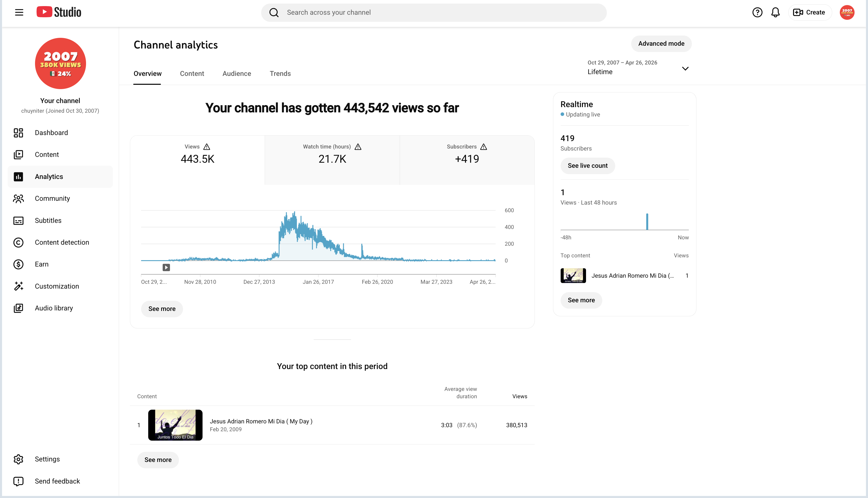Go to Content detection copyright icon
Screen dimensions: 868x498
pyautogui.click(x=19, y=242)
